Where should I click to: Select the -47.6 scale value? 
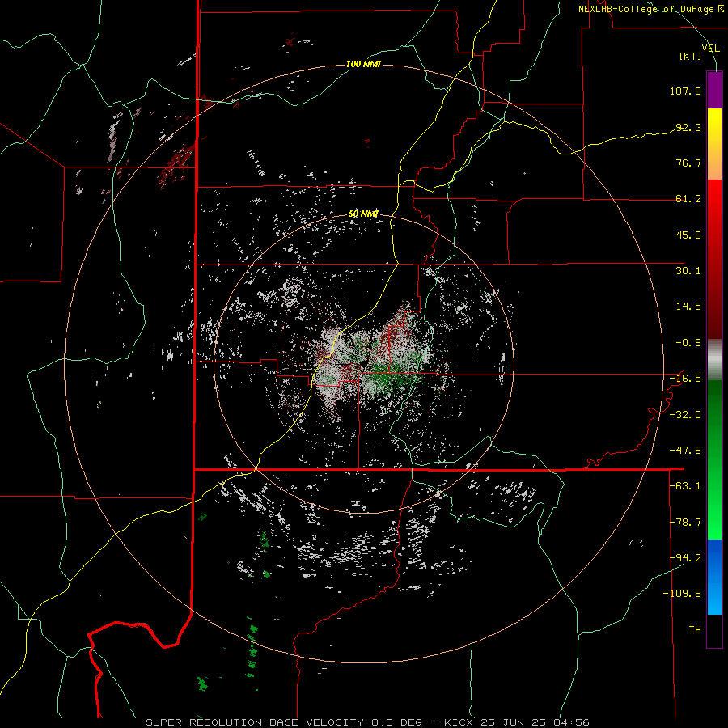[685, 451]
